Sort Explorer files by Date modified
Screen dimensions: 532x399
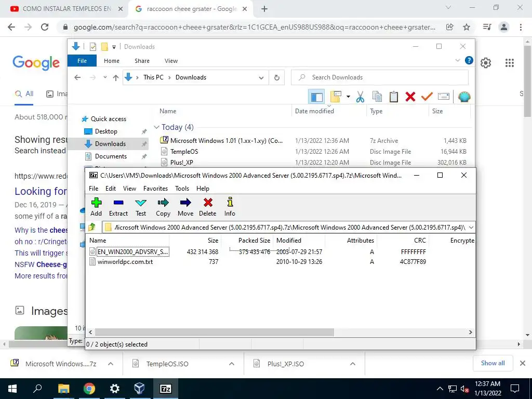pyautogui.click(x=314, y=111)
